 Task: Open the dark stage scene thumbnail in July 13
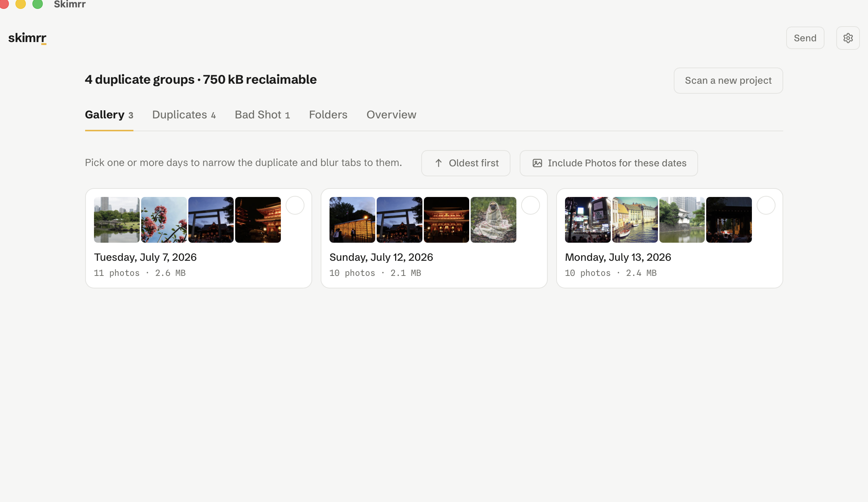point(729,220)
